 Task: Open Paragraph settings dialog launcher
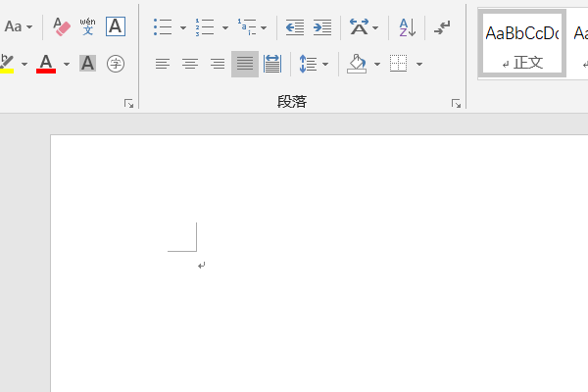click(456, 104)
